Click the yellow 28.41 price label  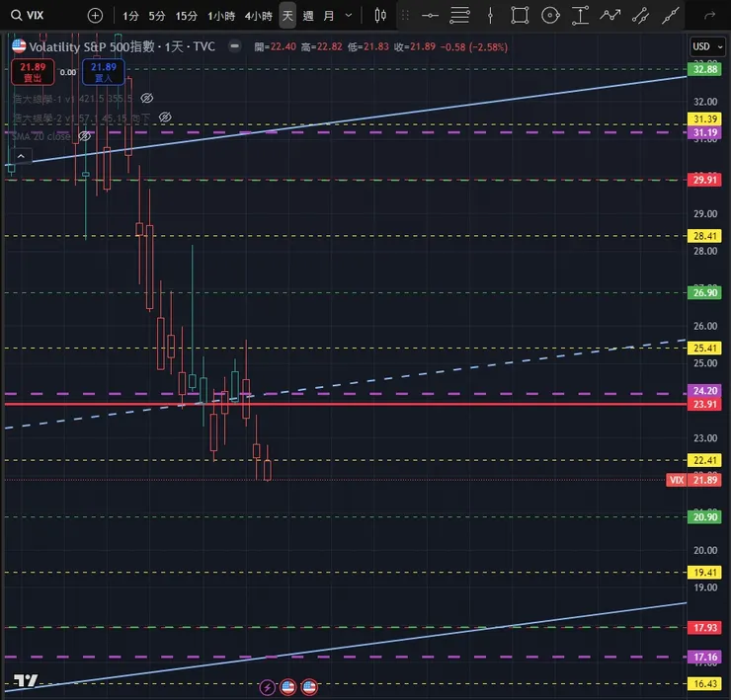(x=705, y=236)
